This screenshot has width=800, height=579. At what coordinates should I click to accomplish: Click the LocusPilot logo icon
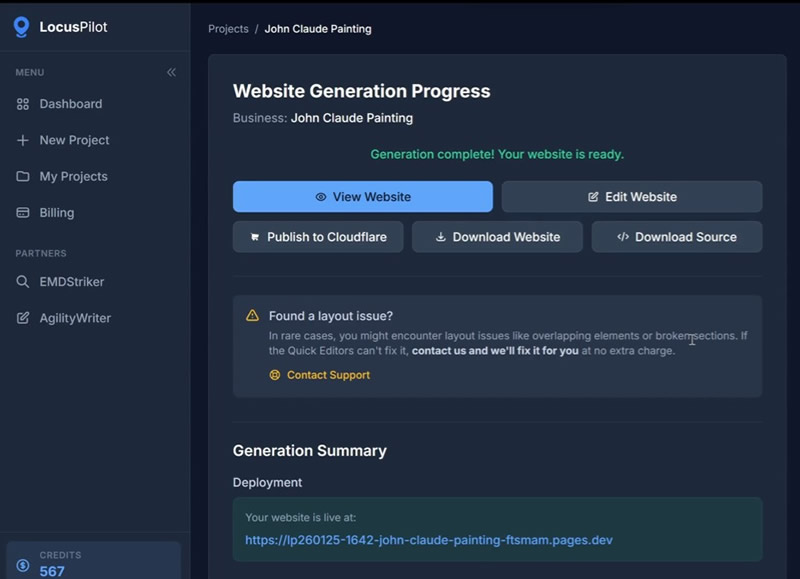21,27
